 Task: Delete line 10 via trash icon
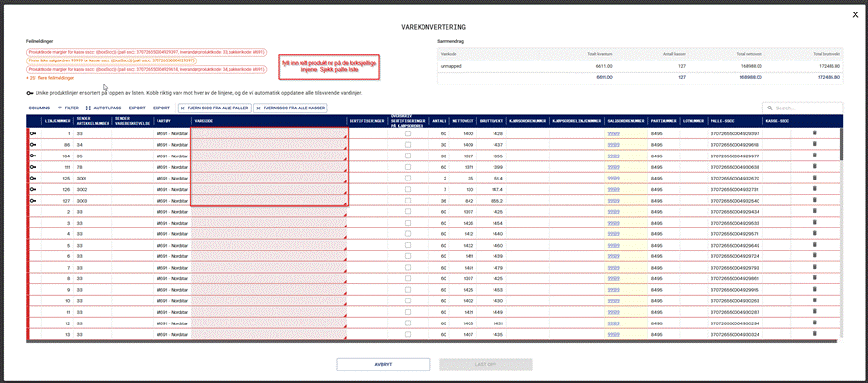click(814, 300)
